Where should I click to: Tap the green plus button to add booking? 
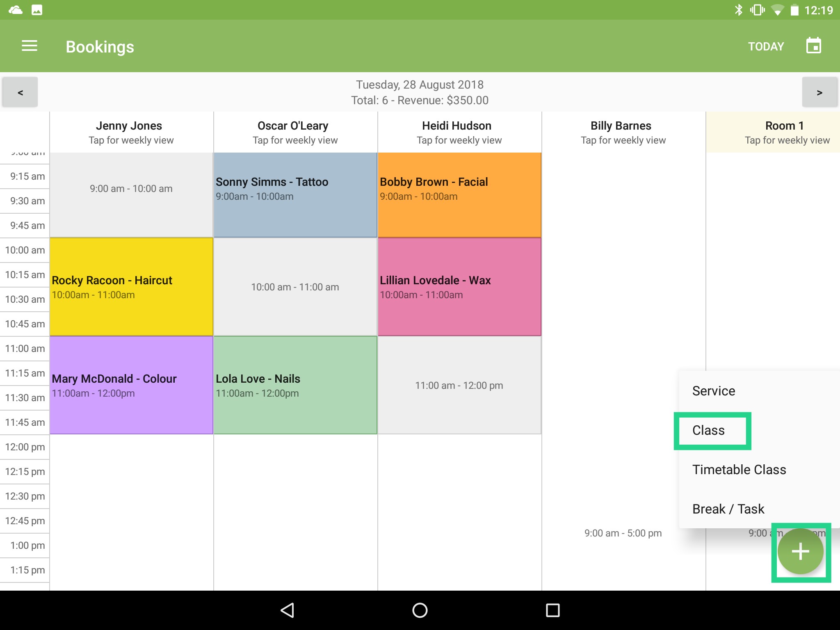click(x=800, y=552)
